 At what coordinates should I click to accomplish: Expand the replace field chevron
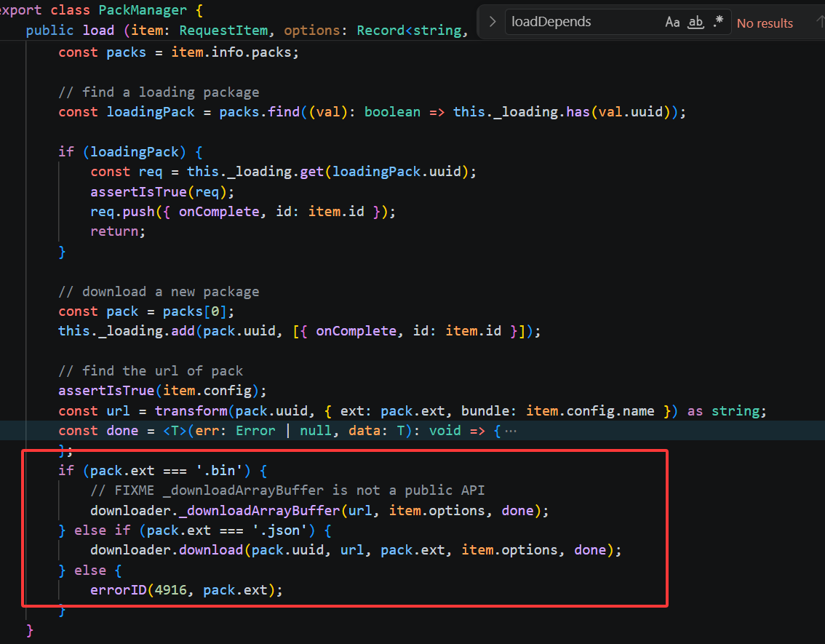pyautogui.click(x=492, y=22)
